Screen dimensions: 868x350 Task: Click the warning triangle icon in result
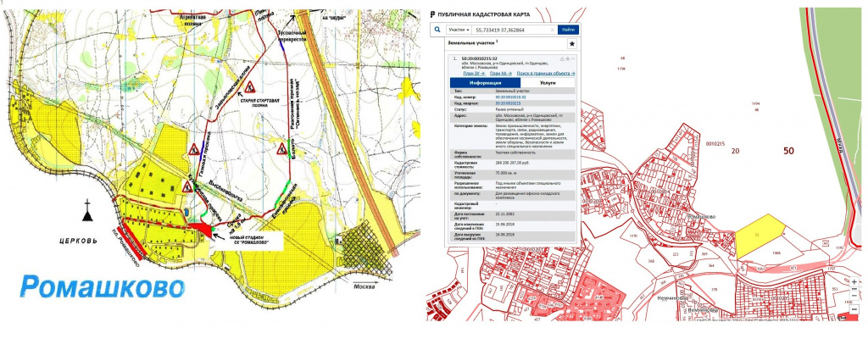tap(560, 58)
